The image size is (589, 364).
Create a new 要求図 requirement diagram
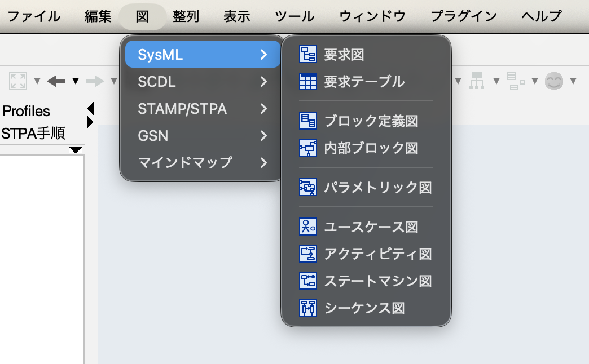(344, 55)
